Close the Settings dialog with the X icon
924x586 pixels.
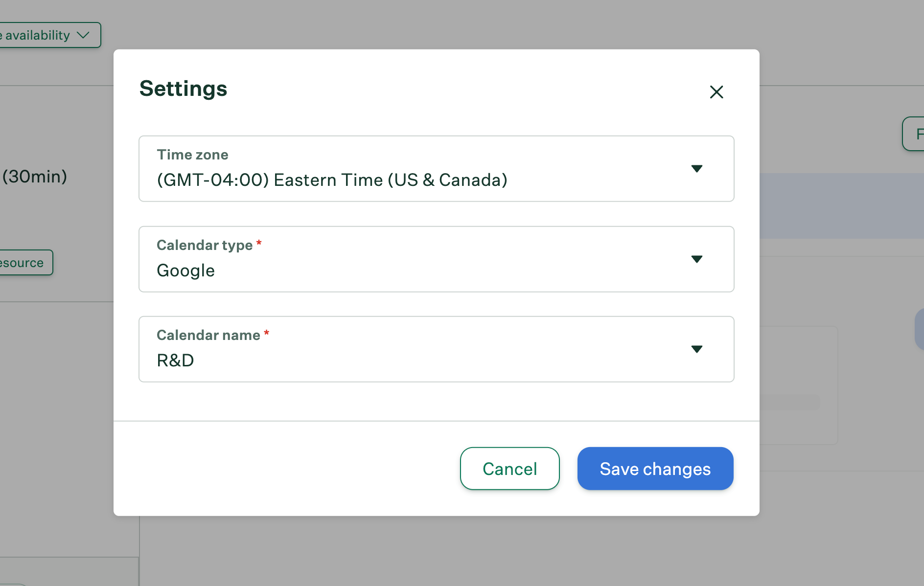[x=716, y=92]
